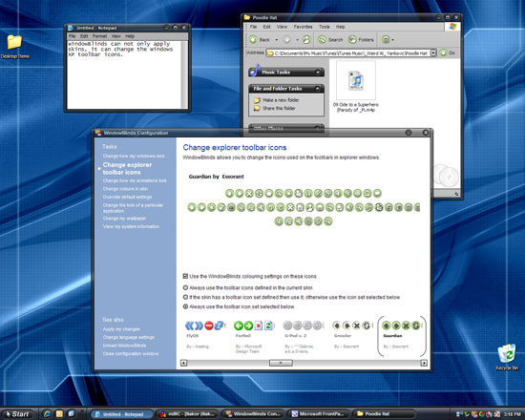Open Change my wallpaper task
Image resolution: width=525 pixels, height=420 pixels.
pyautogui.click(x=124, y=219)
